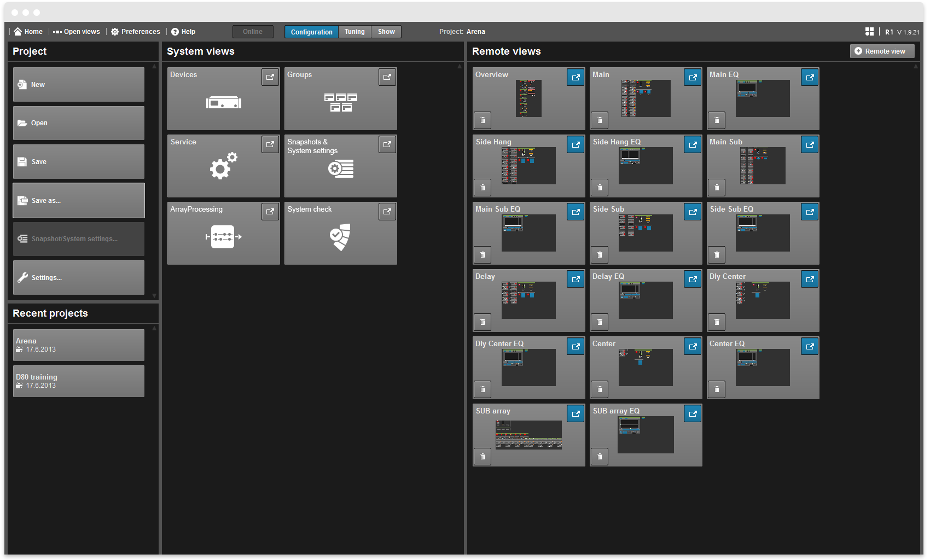Add a new Remote view
The image size is (930, 560).
point(882,51)
